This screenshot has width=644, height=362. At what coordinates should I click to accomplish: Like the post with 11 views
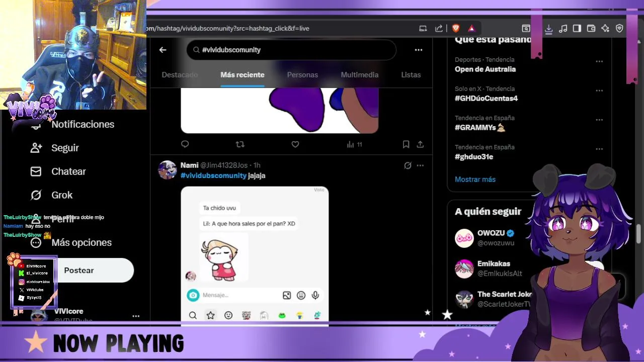(x=295, y=144)
